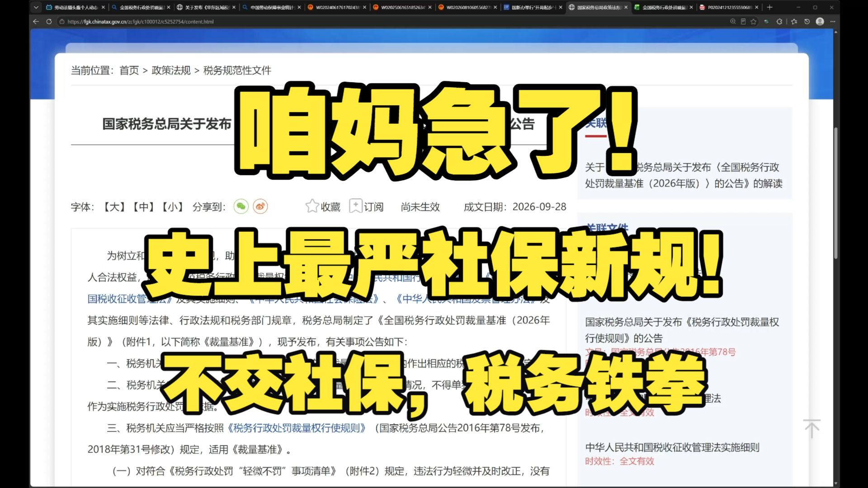Open the 《税务行政处罚裁量权行使规则》 link in article
This screenshot has width=868, height=488.
pyautogui.click(x=296, y=428)
